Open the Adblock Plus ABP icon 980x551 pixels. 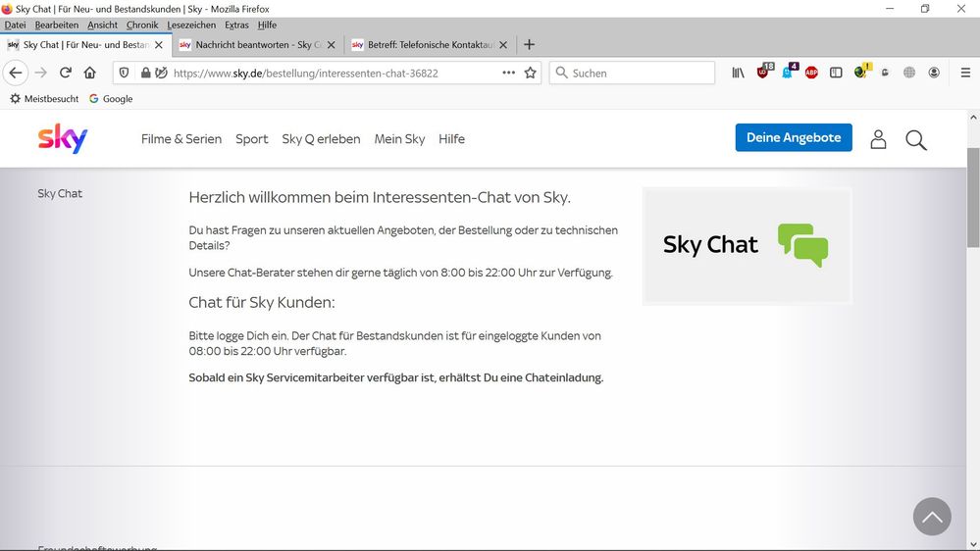[811, 74]
